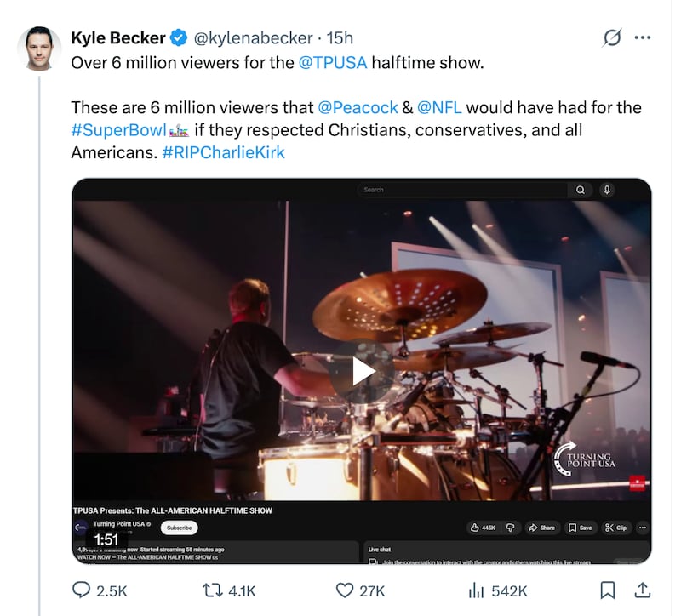This screenshot has width=681, height=616.
Task: Click the share upload icon
Action: [x=644, y=590]
